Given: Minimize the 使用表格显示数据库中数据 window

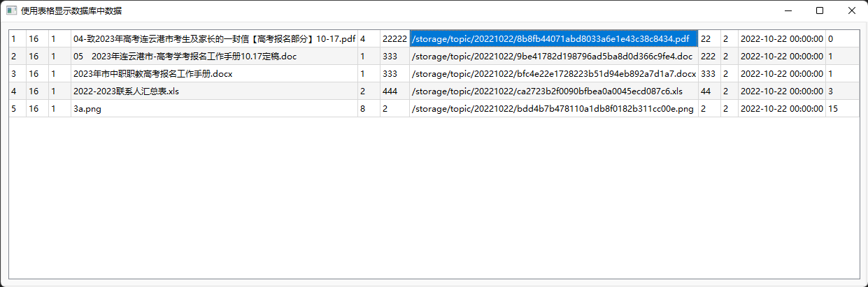Looking at the screenshot, I should point(788,10).
